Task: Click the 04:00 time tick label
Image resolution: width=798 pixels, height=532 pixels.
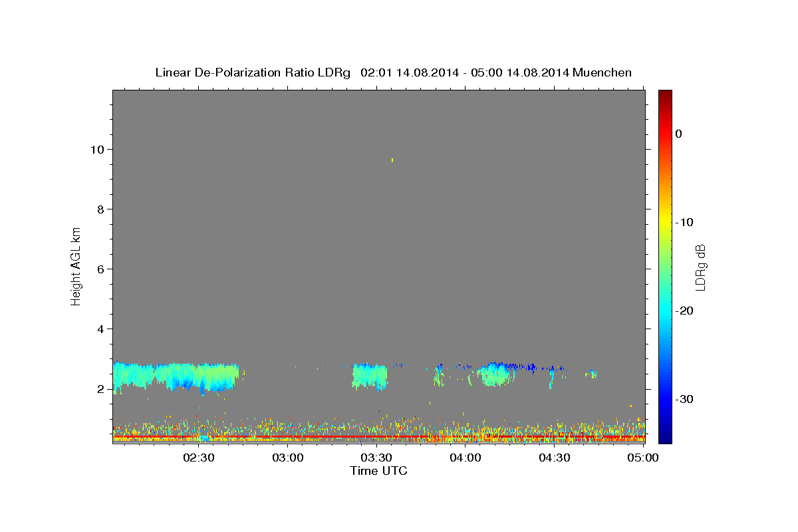Action: click(x=465, y=458)
